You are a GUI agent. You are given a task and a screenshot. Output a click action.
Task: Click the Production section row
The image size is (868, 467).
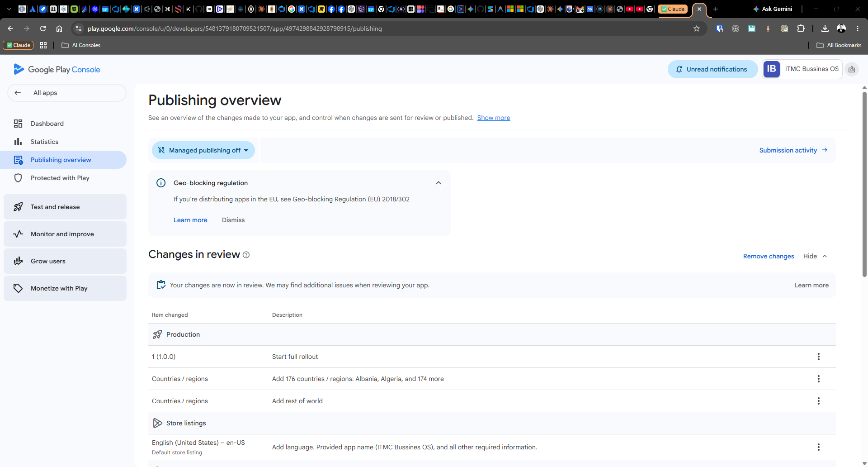[x=492, y=334]
